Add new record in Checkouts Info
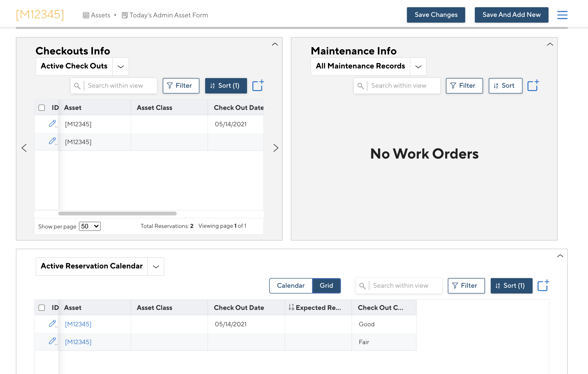The height and width of the screenshot is (374, 588). point(258,85)
